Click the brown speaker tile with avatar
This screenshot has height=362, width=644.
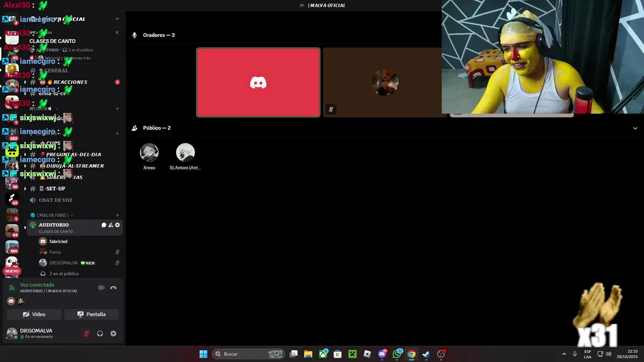tap(385, 82)
